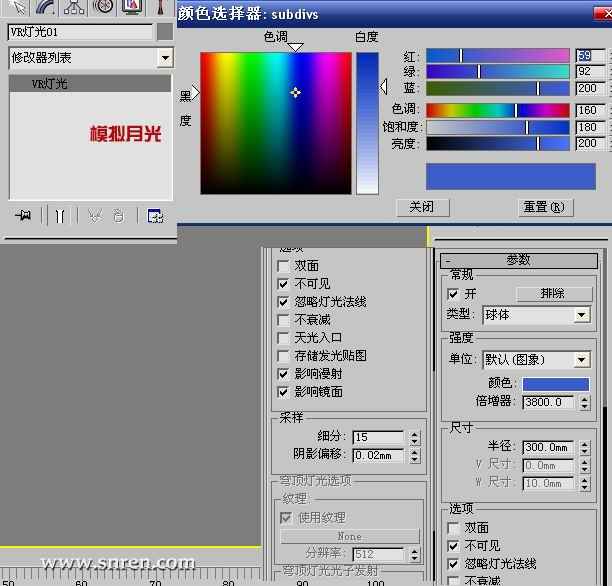Enable the 不衰减 checkbox above 采样 section
612x586 pixels.
tap(283, 320)
